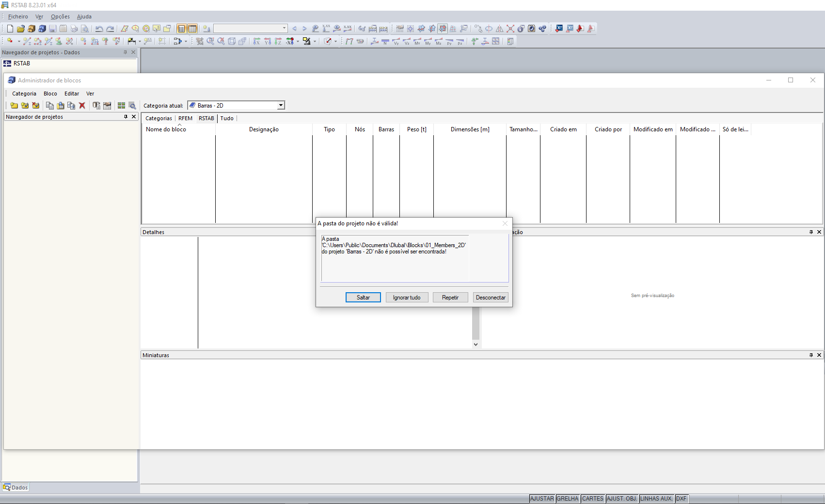
Task: Toggle AJUST. OBJ. in status bar
Action: pyautogui.click(x=622, y=499)
